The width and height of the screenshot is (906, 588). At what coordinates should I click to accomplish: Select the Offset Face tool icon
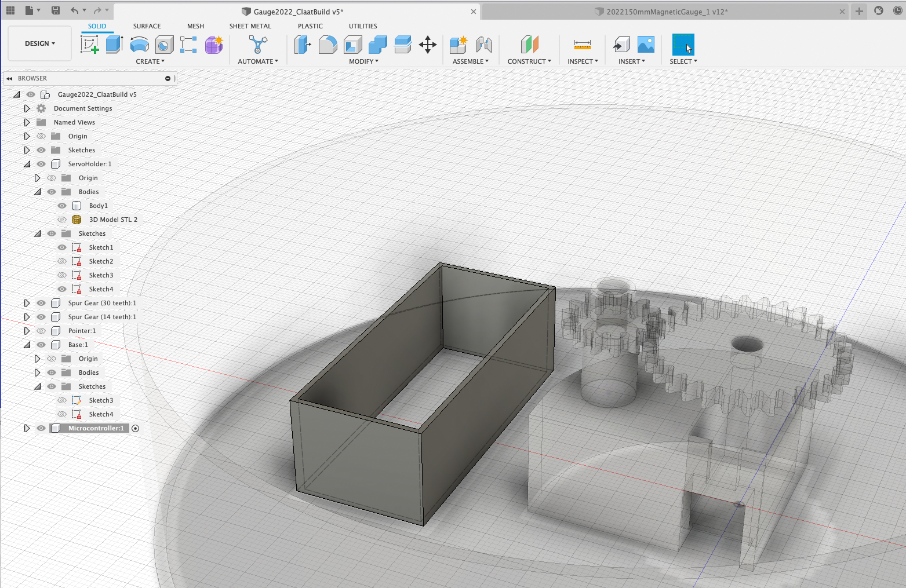(x=402, y=45)
